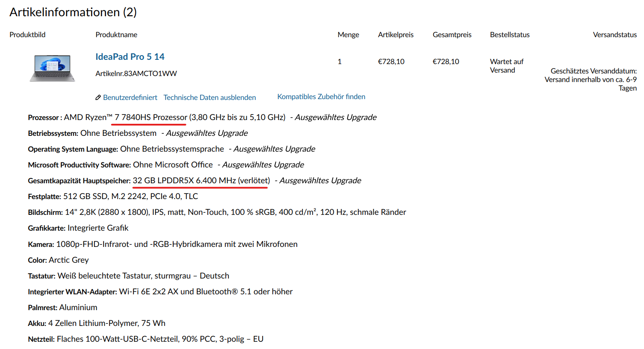Click the Palmrest Aluminium spec
This screenshot has width=644, height=349.
[62, 307]
